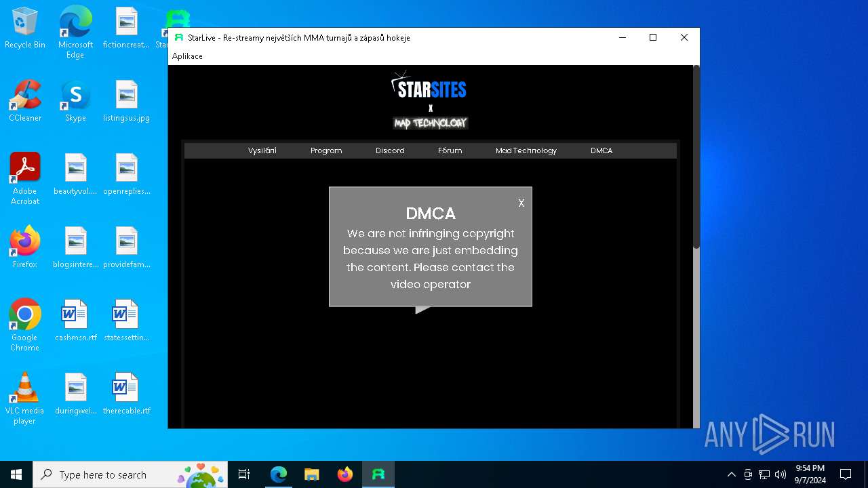Open the Fórum navigation tab
This screenshot has height=488, width=868.
coord(450,150)
